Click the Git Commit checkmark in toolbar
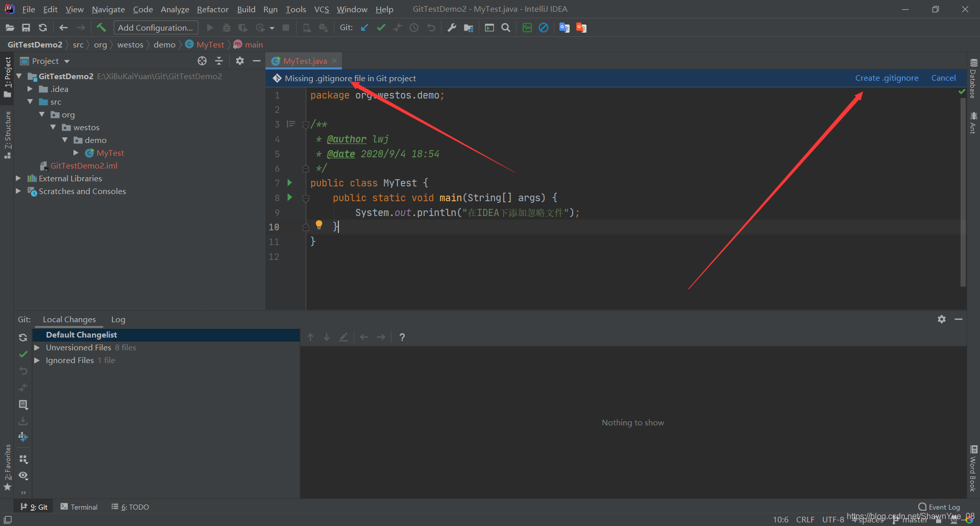 coord(381,28)
